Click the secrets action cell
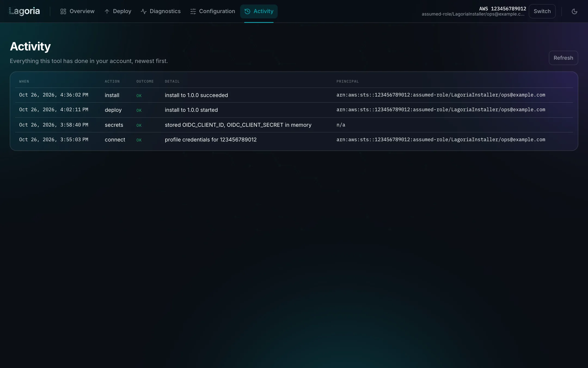The height and width of the screenshot is (368, 588). [114, 125]
